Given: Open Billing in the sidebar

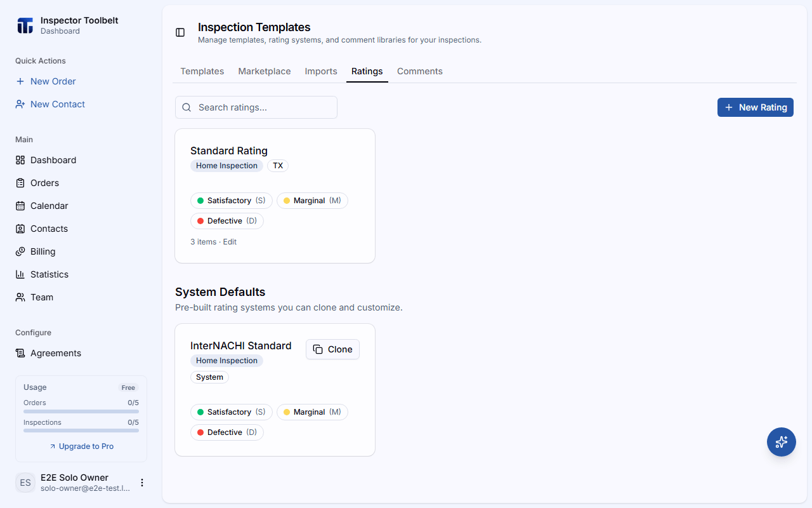Looking at the screenshot, I should click(x=81, y=251).
